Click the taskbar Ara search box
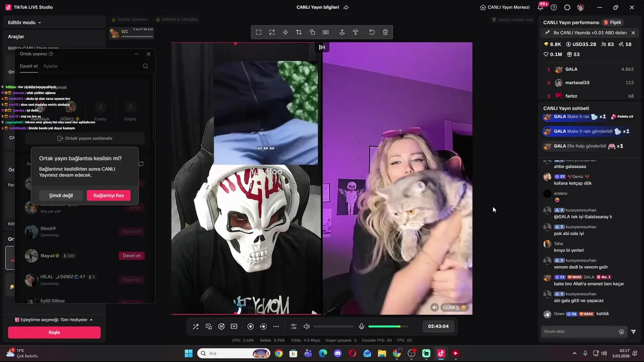Viewport: 644px width, 362px height. coord(233,353)
